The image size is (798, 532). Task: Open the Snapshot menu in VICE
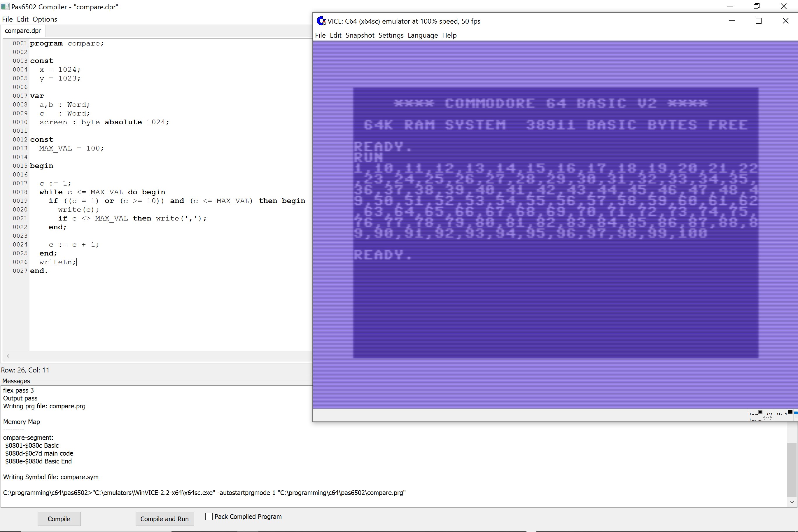pyautogui.click(x=360, y=35)
